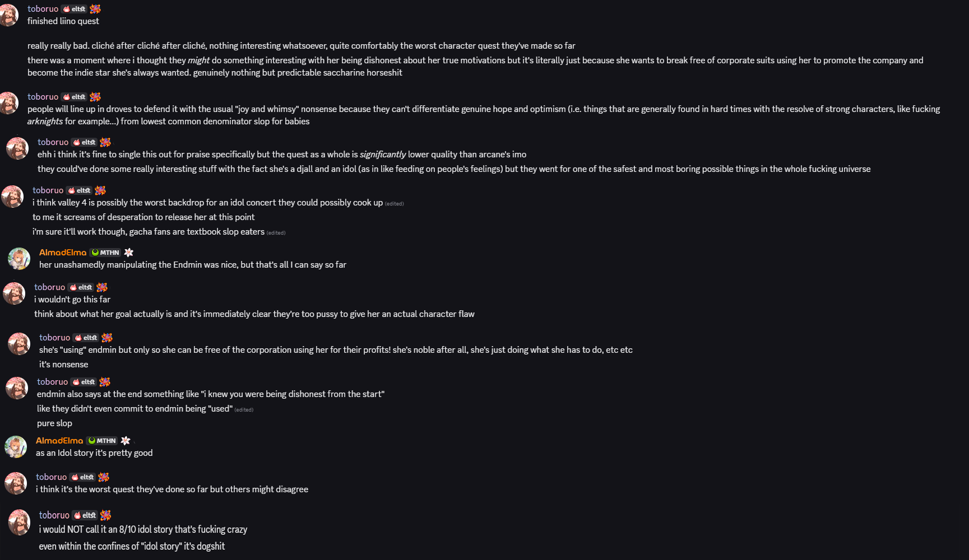Click the white flower icon above "her unashamedly manipulating"

(x=129, y=253)
